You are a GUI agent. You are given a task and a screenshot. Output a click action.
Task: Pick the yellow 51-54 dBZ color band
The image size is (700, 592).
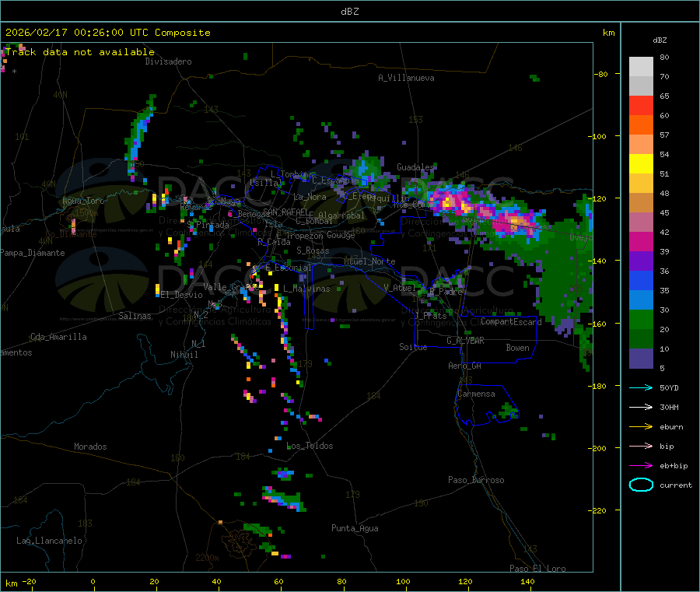coord(641,164)
